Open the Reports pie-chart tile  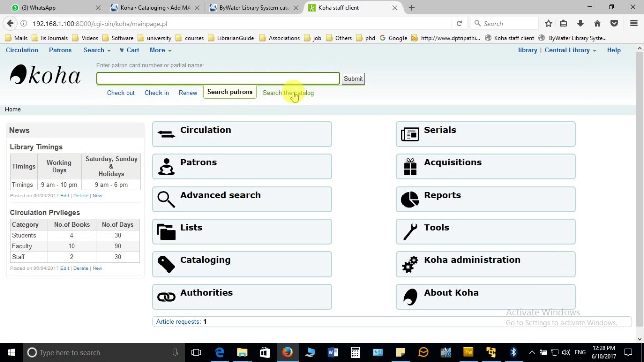click(x=486, y=199)
